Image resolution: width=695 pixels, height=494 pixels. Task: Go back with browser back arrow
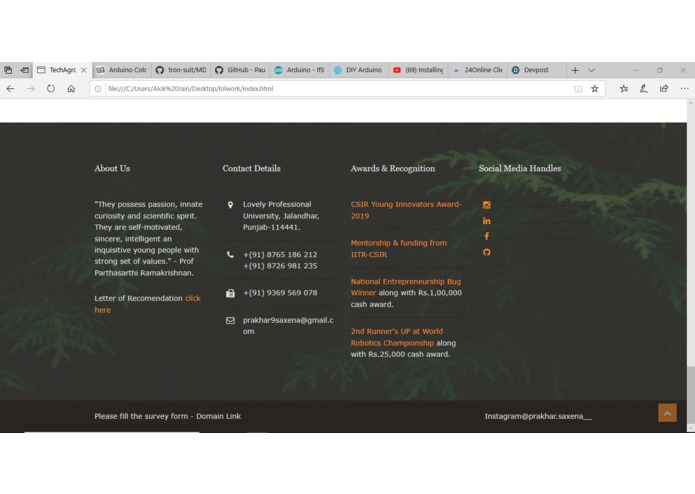(10, 89)
